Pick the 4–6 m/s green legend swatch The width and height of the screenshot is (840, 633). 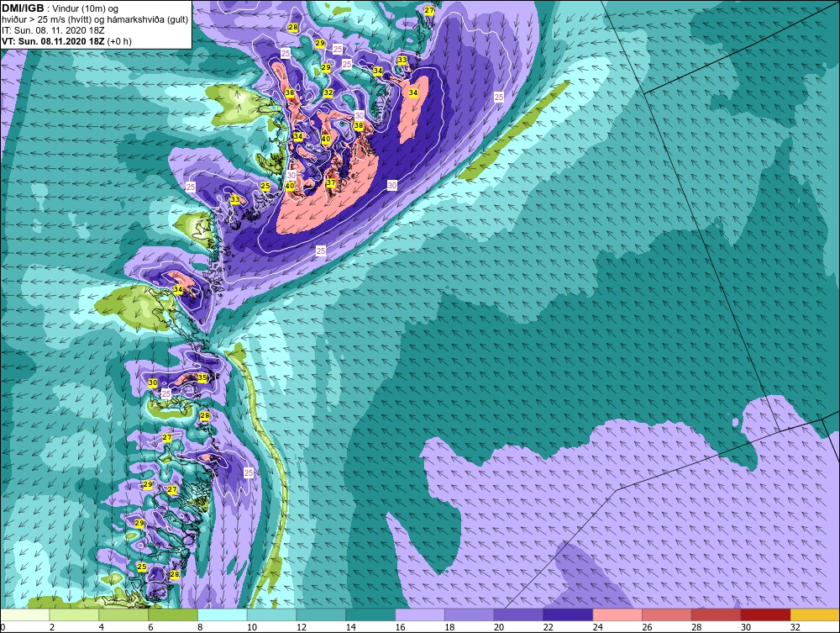123,615
